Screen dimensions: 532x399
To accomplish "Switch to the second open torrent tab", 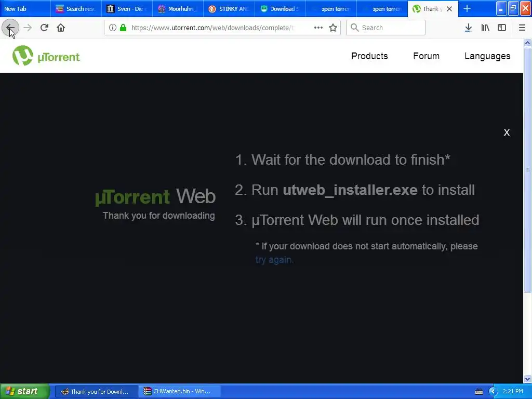I will tap(382, 8).
